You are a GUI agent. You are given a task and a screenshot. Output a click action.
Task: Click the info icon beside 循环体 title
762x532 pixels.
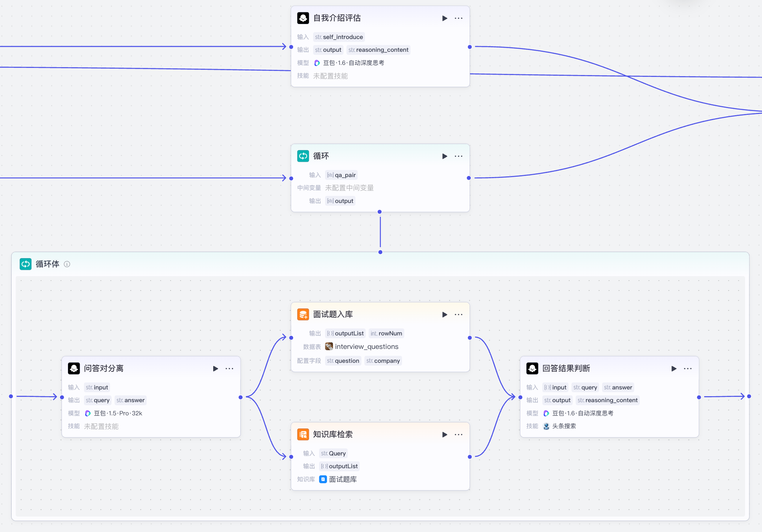[x=67, y=264]
